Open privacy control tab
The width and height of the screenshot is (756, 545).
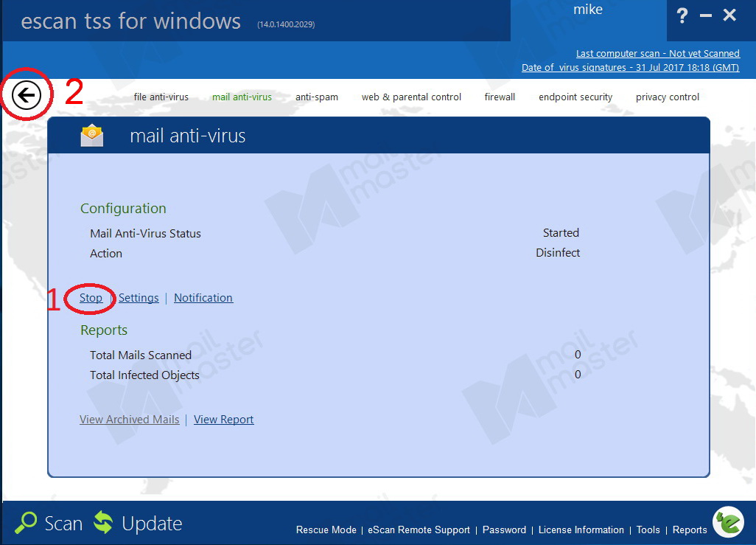point(668,97)
